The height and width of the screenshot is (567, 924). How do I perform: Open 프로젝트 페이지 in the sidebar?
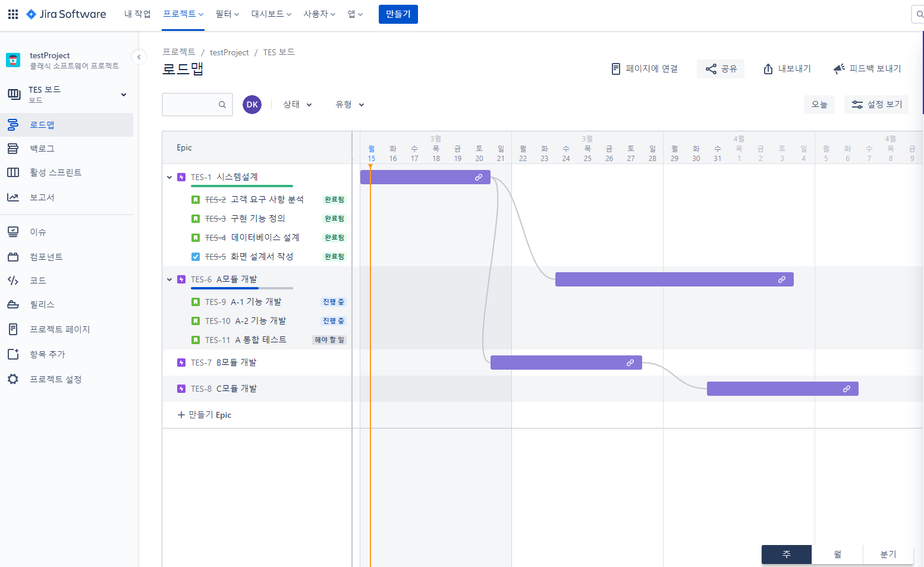coord(67,329)
